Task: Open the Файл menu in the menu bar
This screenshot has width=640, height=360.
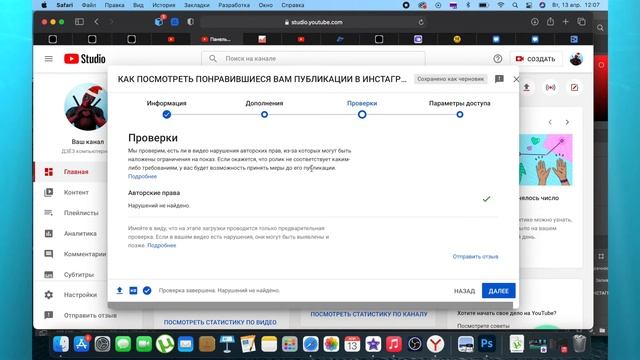Action: [x=89, y=5]
